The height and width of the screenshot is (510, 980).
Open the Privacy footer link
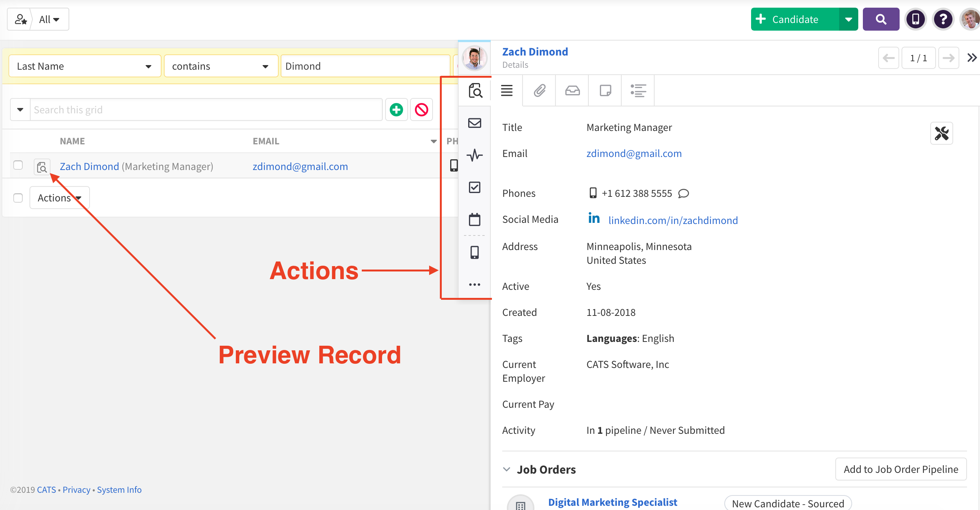click(77, 490)
